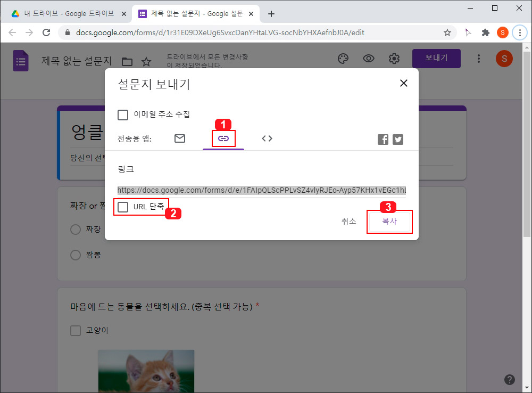
Task: Switch to the 내 드라이브 browser tab
Action: coord(69,14)
